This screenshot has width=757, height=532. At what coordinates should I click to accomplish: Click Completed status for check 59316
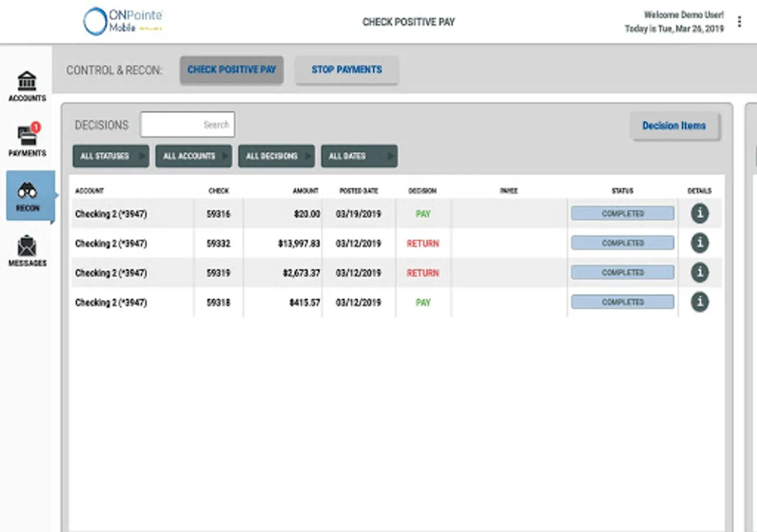click(x=622, y=213)
